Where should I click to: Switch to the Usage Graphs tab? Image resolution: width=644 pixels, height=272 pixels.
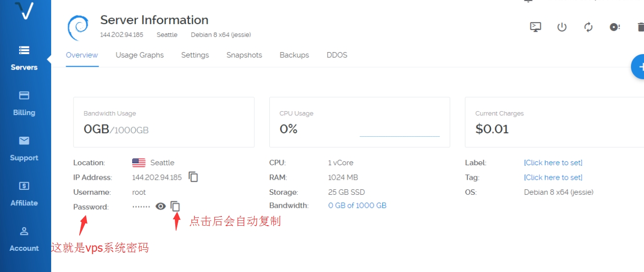(140, 55)
